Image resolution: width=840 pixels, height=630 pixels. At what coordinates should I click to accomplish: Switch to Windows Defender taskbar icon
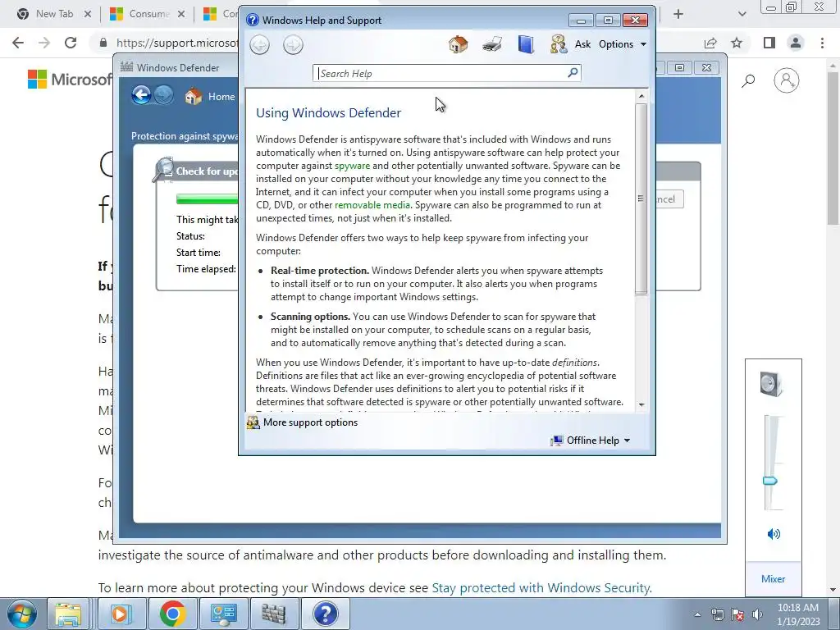tap(274, 614)
